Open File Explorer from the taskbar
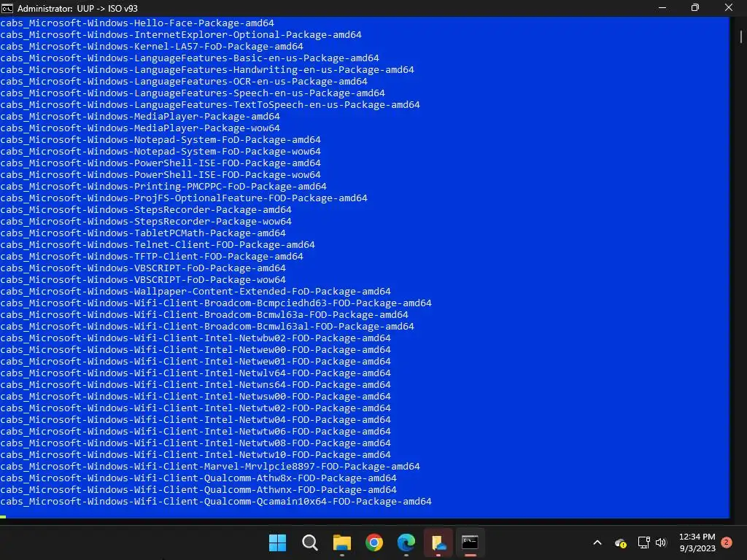 pos(341,542)
